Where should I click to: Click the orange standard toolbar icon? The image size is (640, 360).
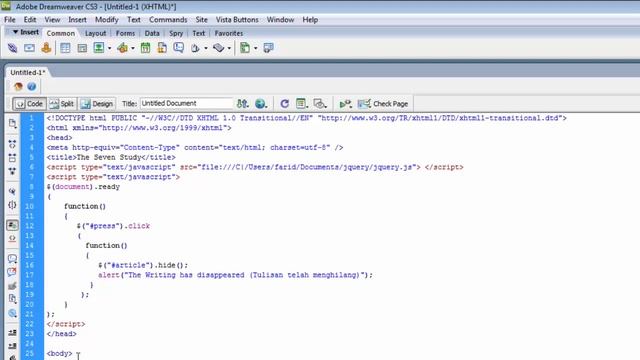(x=18, y=87)
